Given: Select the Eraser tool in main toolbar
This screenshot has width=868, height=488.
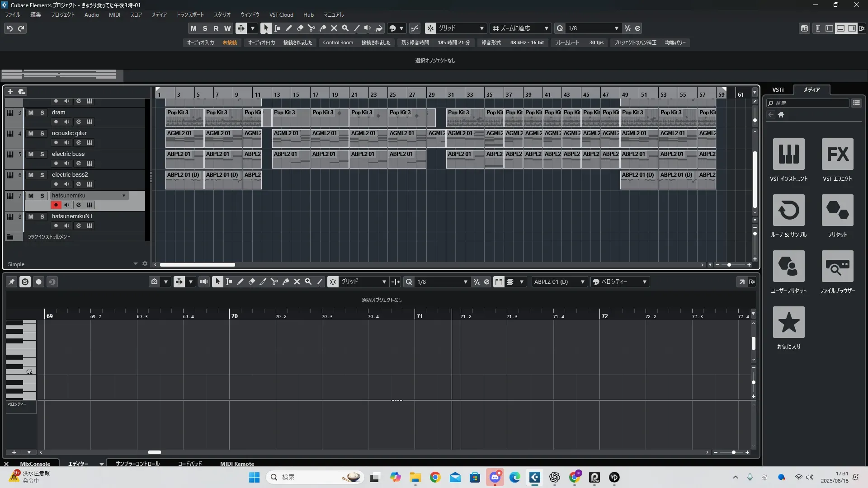Looking at the screenshot, I should coord(300,28).
